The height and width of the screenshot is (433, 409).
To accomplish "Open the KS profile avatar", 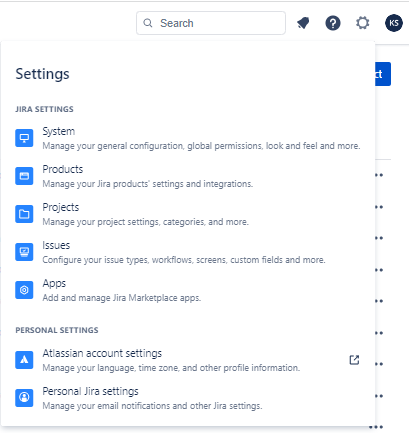I will click(x=394, y=23).
